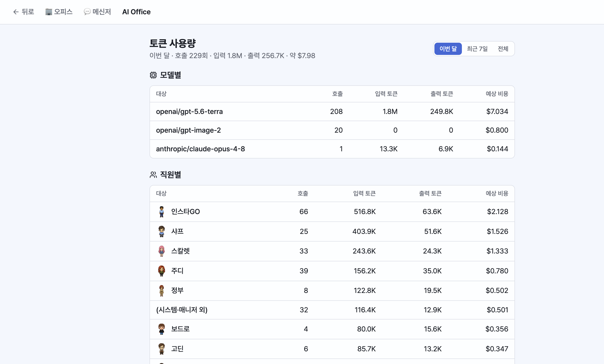Click the 입력 토큰 header in the 모델별 table
Viewport: 604px width, 364px height.
pyautogui.click(x=386, y=94)
